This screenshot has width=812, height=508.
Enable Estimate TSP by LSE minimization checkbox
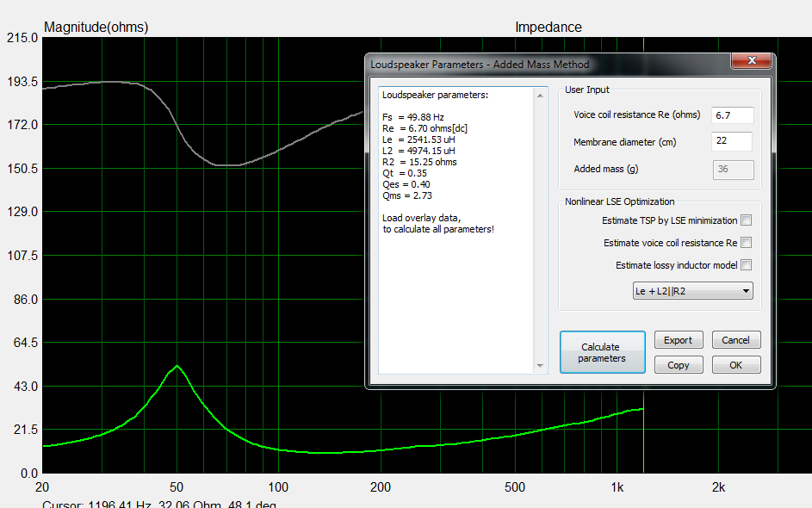point(747,220)
